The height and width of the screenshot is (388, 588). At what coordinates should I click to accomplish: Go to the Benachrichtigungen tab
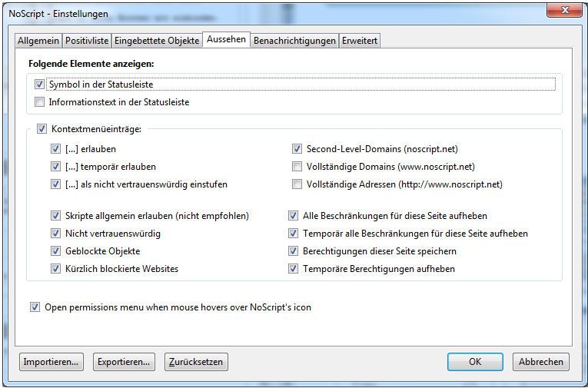294,41
